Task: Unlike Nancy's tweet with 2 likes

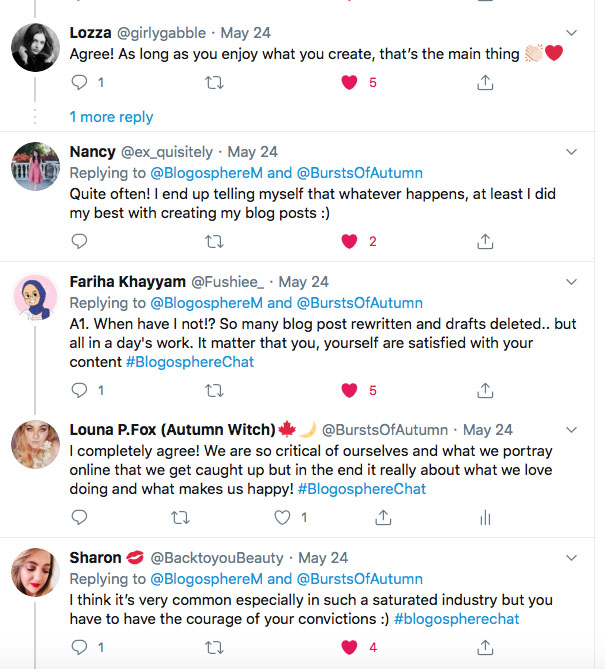Action: click(350, 241)
